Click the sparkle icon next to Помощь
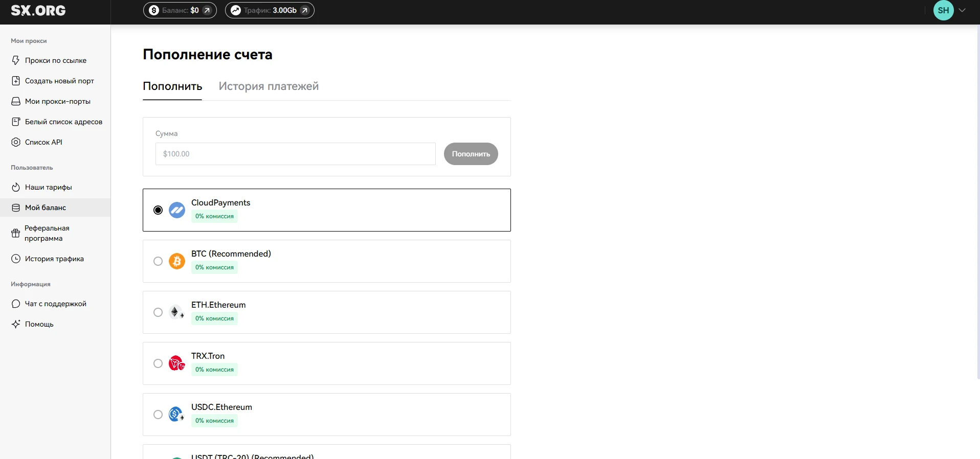This screenshot has width=980, height=459. (16, 324)
